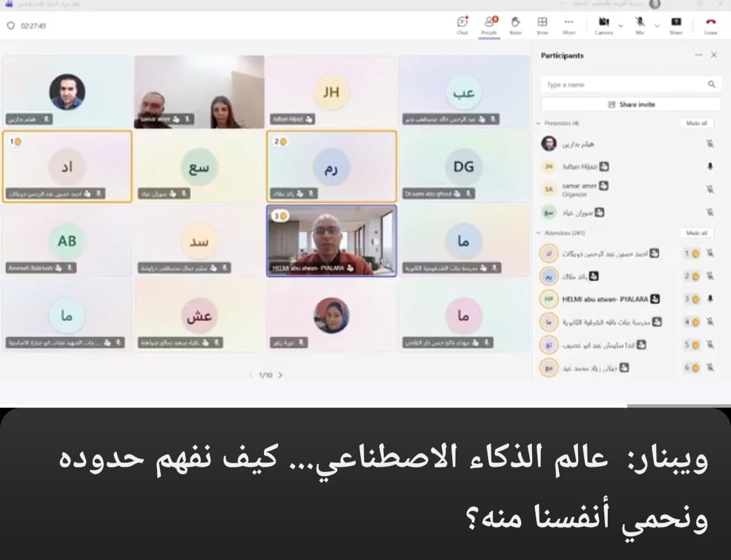Viewport: 731px width, 560px height.
Task: Turn on the Camera
Action: 604,25
